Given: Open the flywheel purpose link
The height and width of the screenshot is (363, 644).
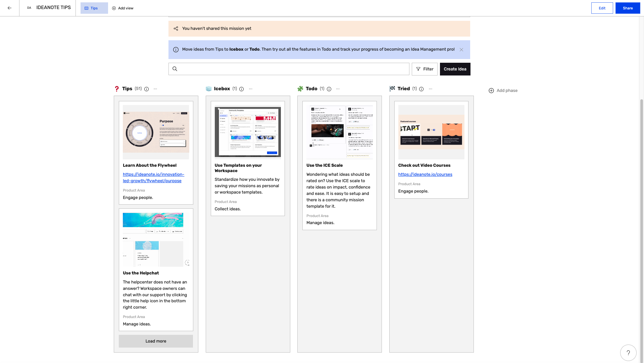Looking at the screenshot, I should [x=153, y=177].
